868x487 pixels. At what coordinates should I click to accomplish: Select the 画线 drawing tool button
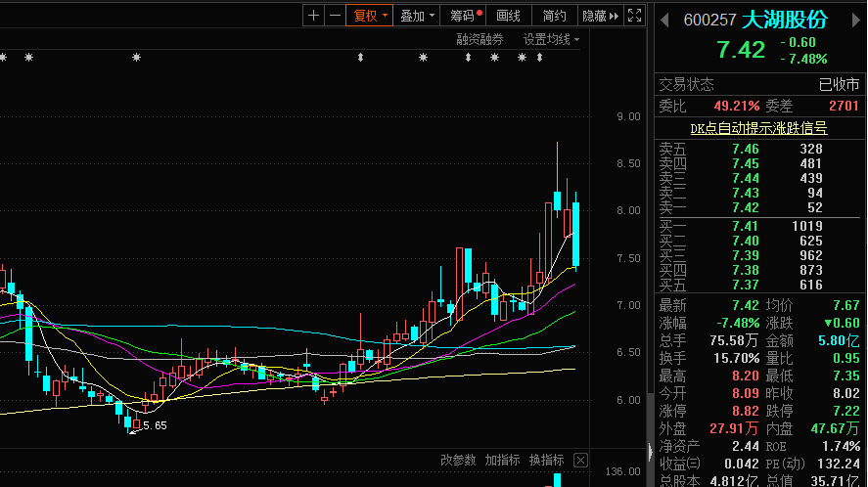point(509,16)
